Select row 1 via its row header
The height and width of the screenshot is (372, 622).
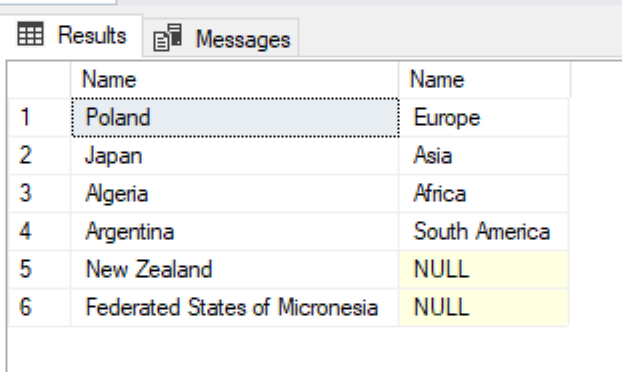tap(39, 117)
